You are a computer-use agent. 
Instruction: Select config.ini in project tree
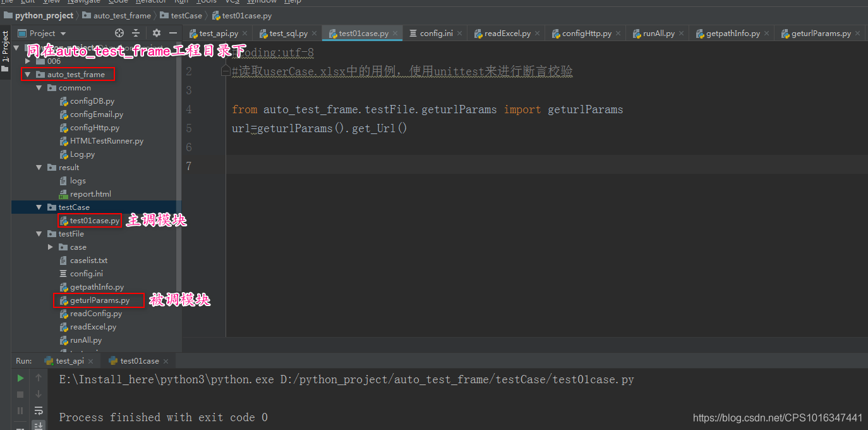click(86, 274)
